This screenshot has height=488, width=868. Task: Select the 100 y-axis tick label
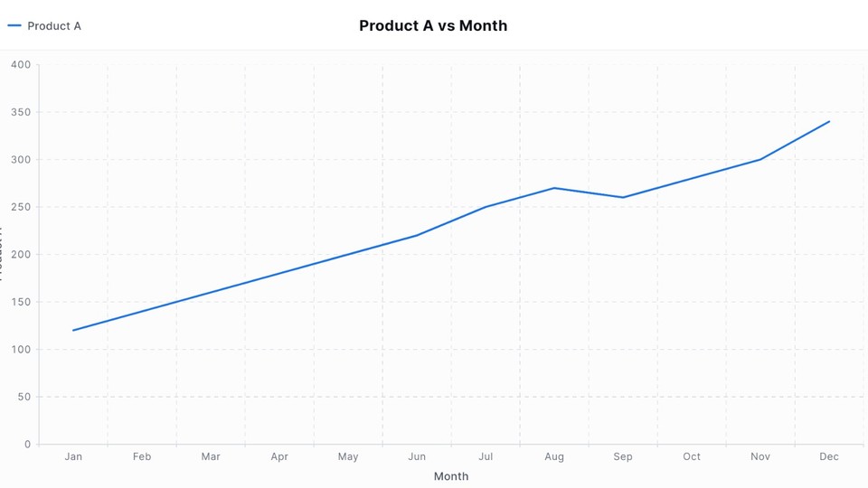[x=22, y=350]
